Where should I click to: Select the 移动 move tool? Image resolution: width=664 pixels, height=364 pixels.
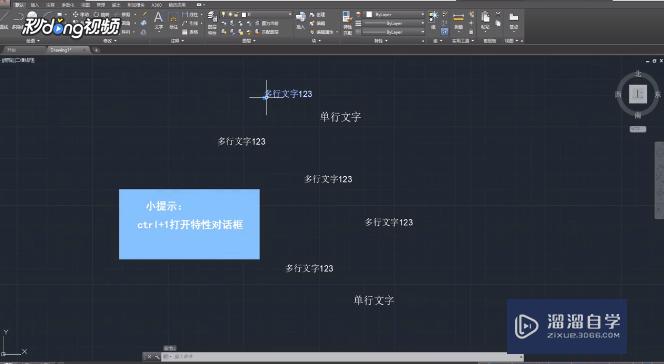tap(80, 14)
